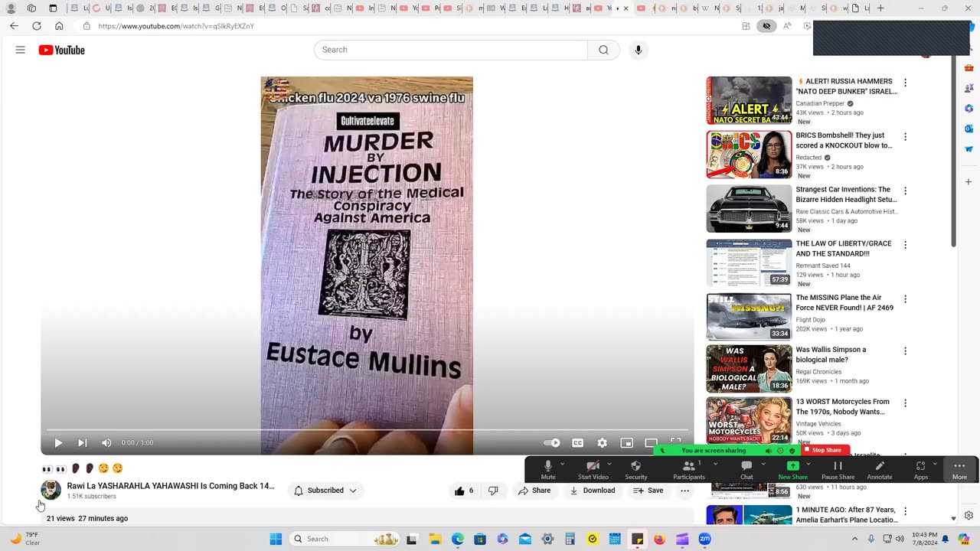980x551 pixels.
Task: Pause Share in Zoom toolbar
Action: 838,469
